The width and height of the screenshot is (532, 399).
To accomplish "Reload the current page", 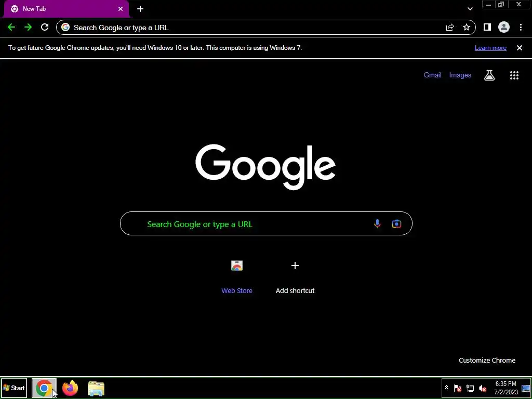I will pyautogui.click(x=45, y=28).
